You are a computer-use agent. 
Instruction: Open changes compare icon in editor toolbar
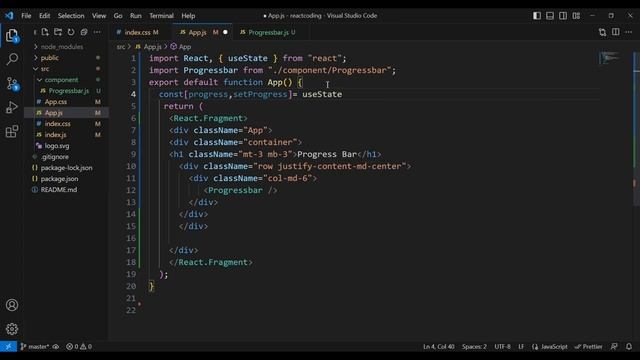click(602, 32)
